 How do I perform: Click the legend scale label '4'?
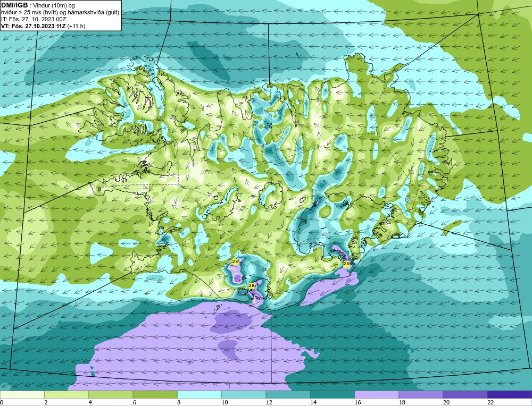coord(90,402)
